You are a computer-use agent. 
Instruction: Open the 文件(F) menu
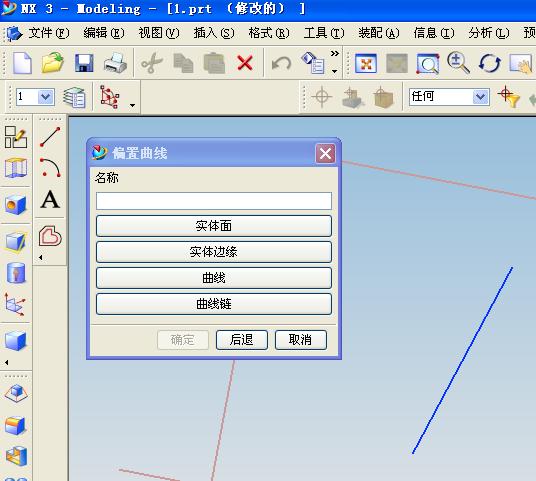click(49, 33)
